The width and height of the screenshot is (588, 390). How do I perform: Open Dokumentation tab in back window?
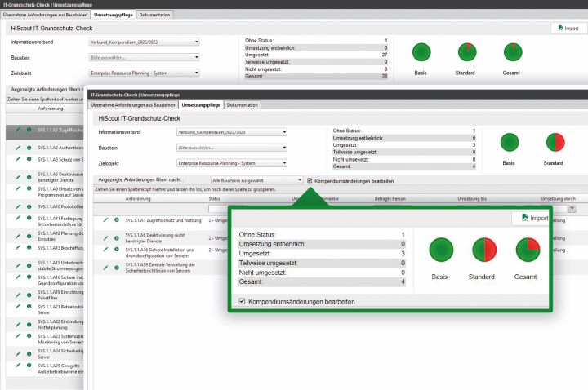[x=154, y=15]
